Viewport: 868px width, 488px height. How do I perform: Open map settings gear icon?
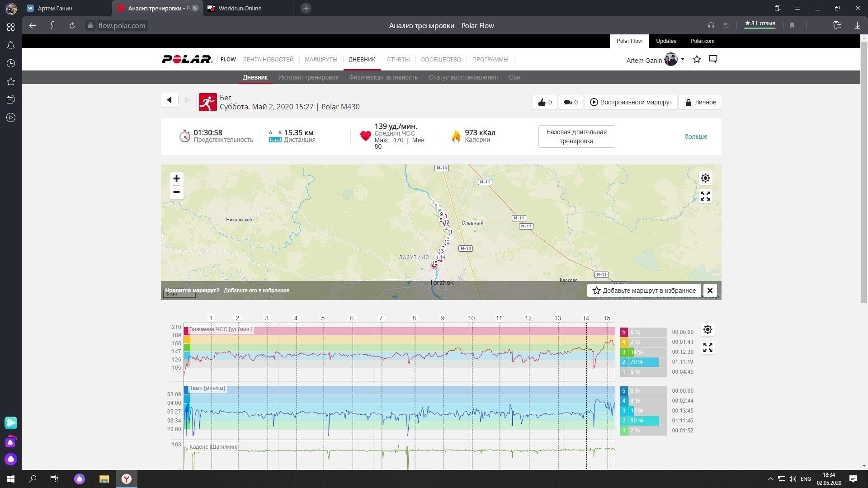pyautogui.click(x=705, y=178)
